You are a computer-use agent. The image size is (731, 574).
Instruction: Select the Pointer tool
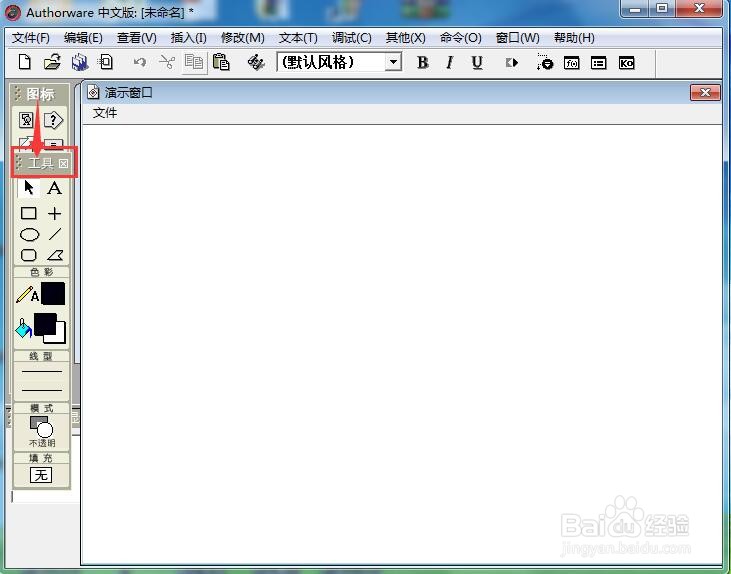29,187
